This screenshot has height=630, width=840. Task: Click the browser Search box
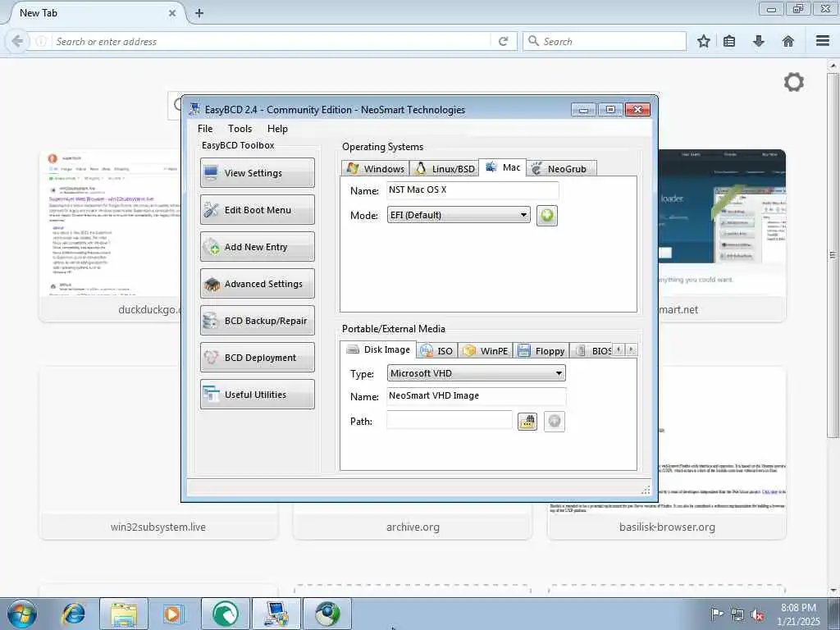pos(605,41)
